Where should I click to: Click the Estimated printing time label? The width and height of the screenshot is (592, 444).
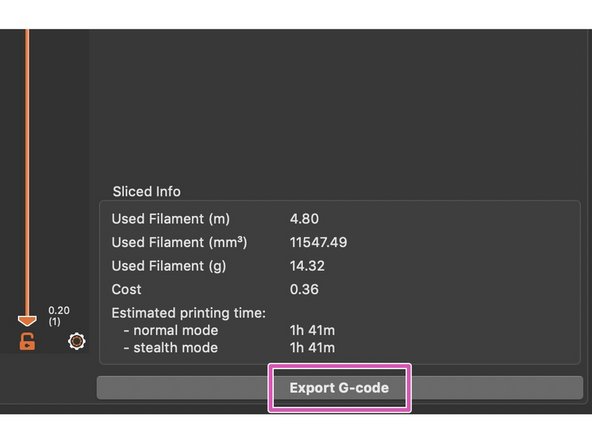click(x=189, y=313)
